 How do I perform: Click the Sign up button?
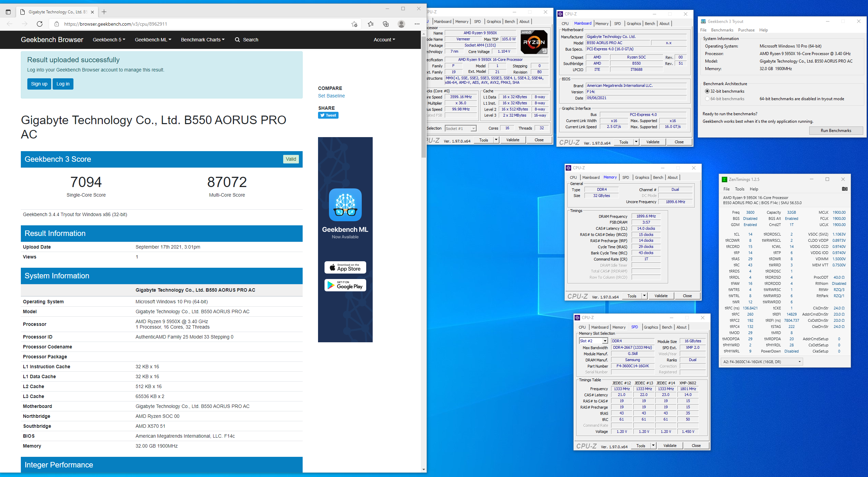coord(39,84)
